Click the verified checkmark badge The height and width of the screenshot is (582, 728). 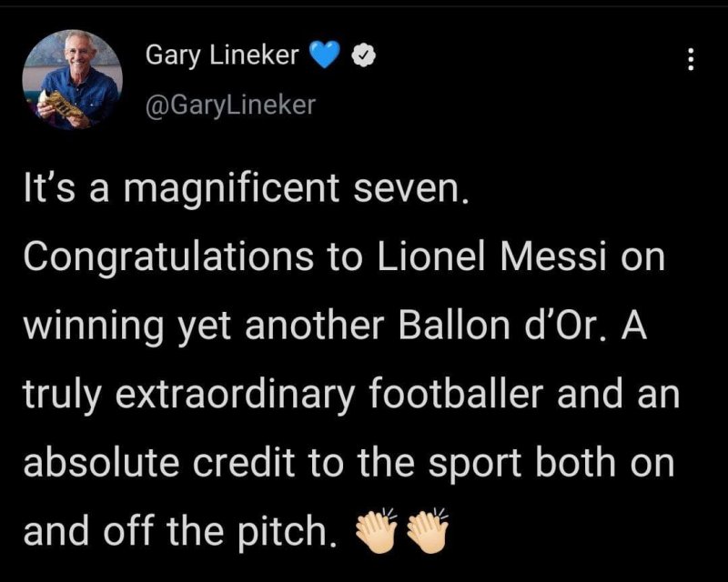coord(359,56)
